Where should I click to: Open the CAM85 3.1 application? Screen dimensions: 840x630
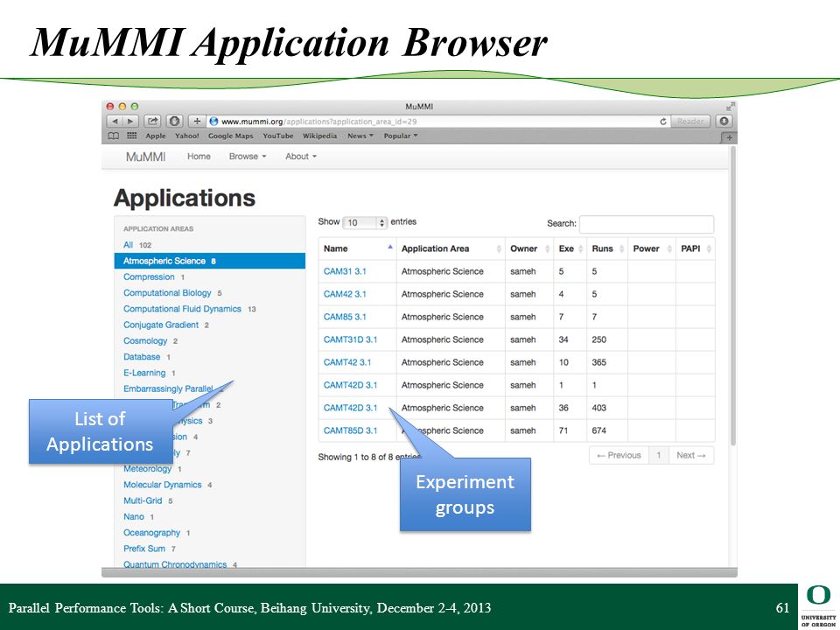345,317
